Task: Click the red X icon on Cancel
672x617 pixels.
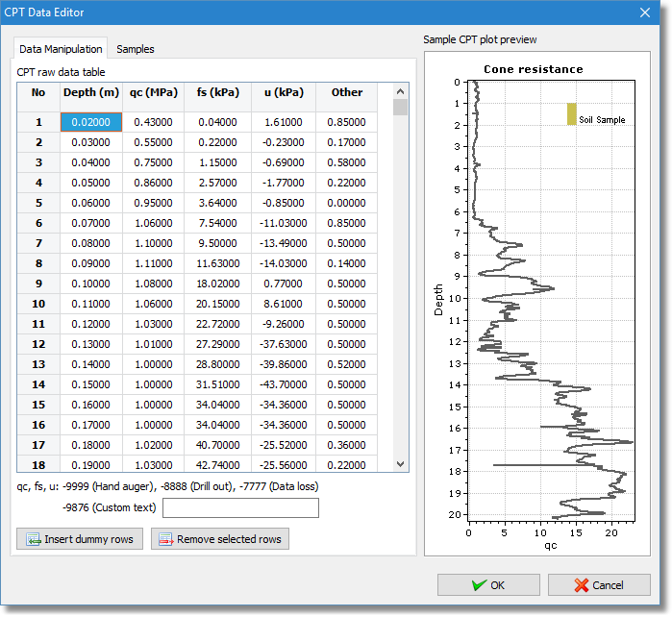Action: pyautogui.click(x=581, y=585)
